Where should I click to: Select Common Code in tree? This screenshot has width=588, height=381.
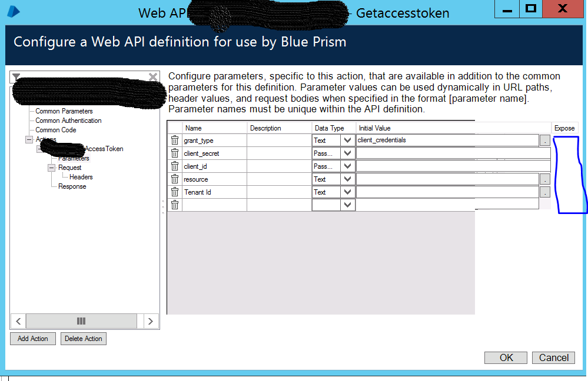pos(55,129)
